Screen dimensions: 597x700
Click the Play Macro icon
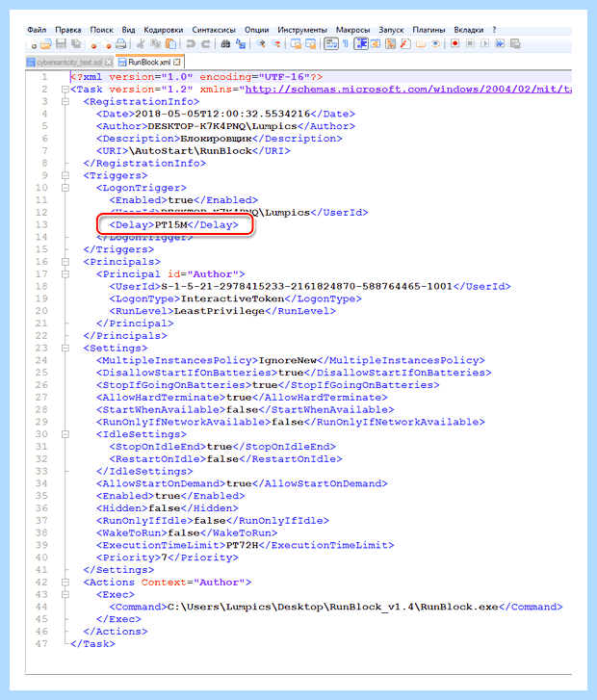pyautogui.click(x=485, y=43)
